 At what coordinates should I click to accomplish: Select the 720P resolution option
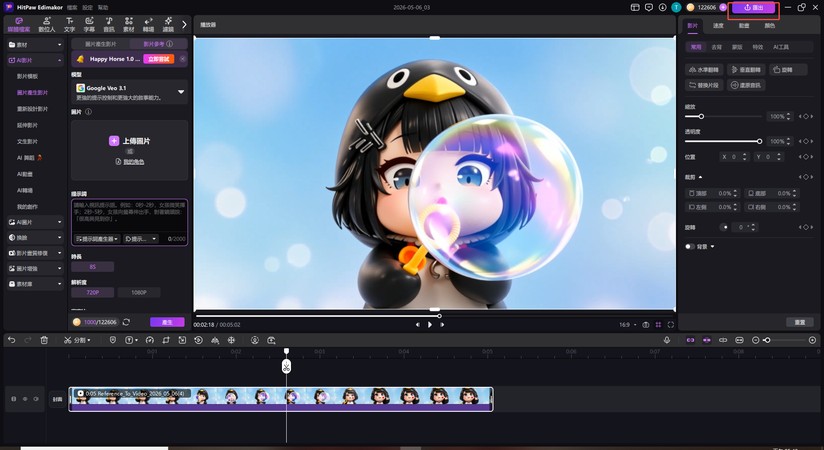[x=92, y=292]
